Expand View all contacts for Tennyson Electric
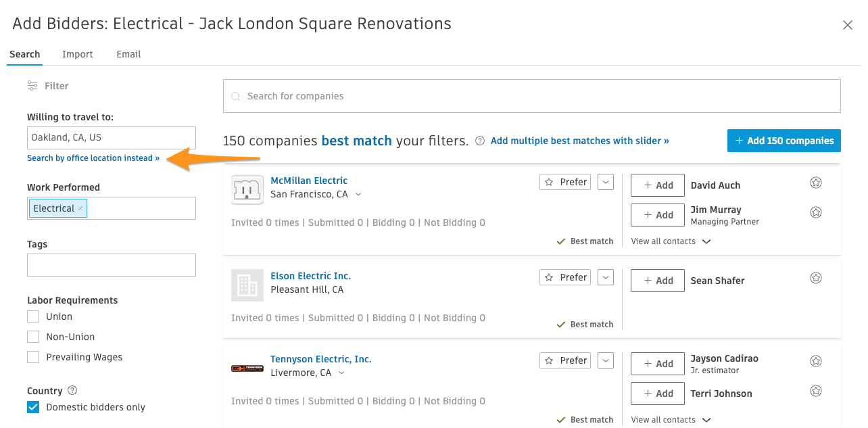This screenshot has height=428, width=868. tap(671, 419)
